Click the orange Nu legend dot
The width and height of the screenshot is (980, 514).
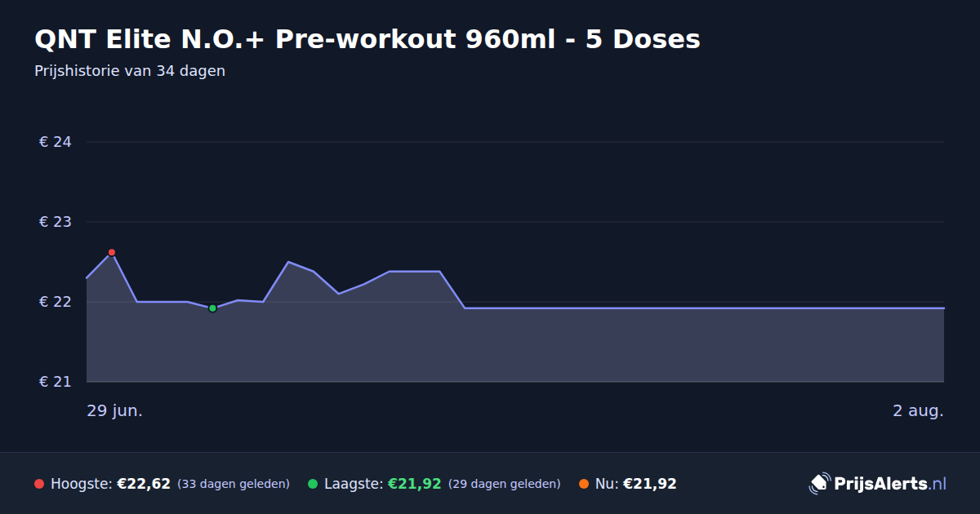(584, 484)
